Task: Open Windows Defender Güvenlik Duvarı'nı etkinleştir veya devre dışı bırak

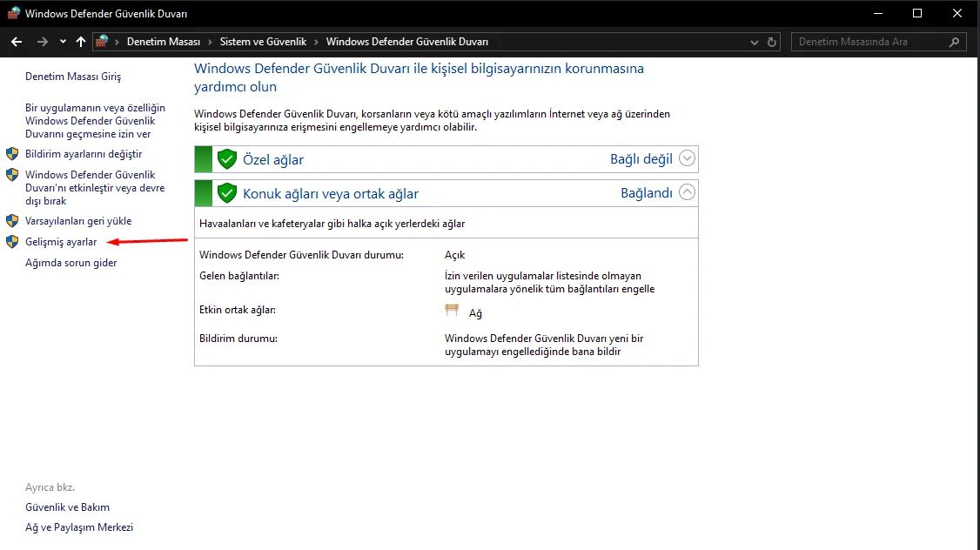Action: 95,187
